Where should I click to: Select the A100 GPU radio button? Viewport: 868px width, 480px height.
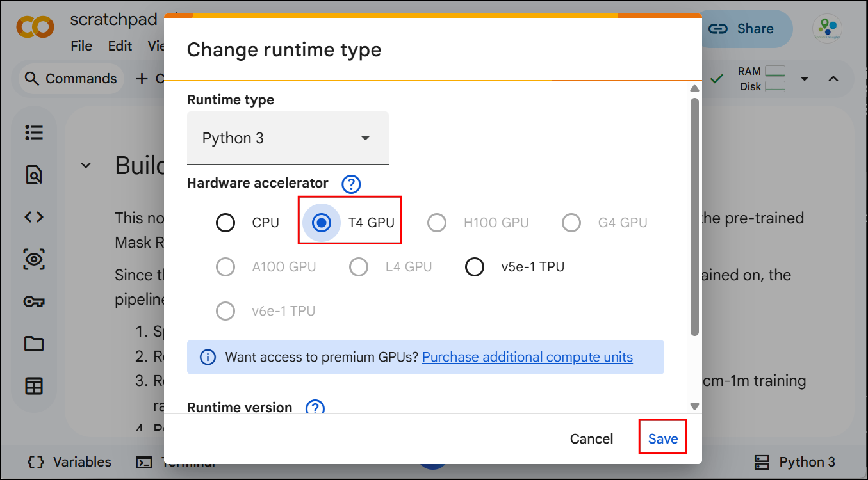tap(225, 267)
